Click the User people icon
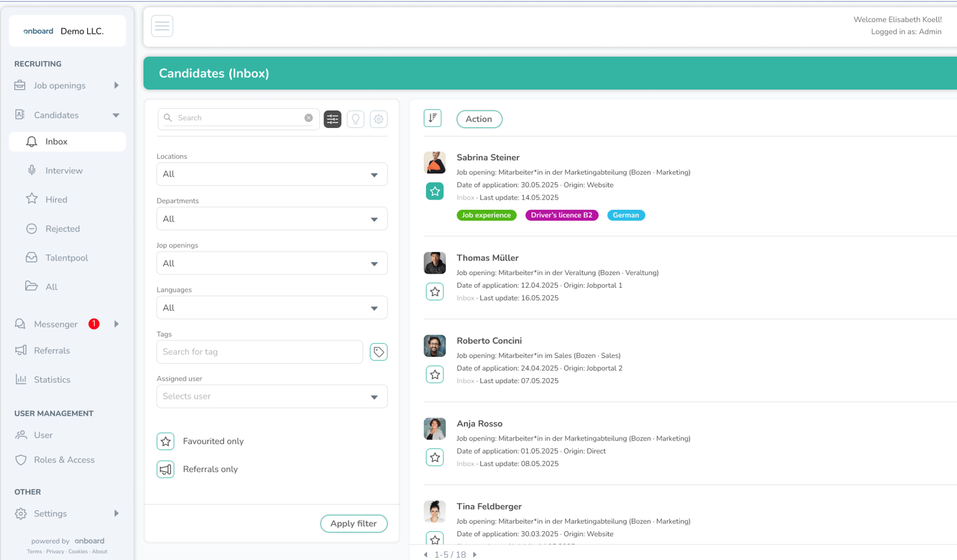 (21, 434)
